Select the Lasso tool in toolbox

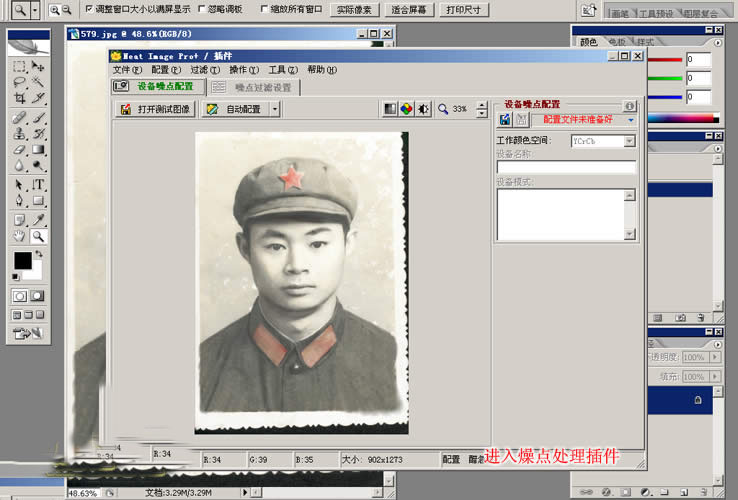tap(19, 82)
